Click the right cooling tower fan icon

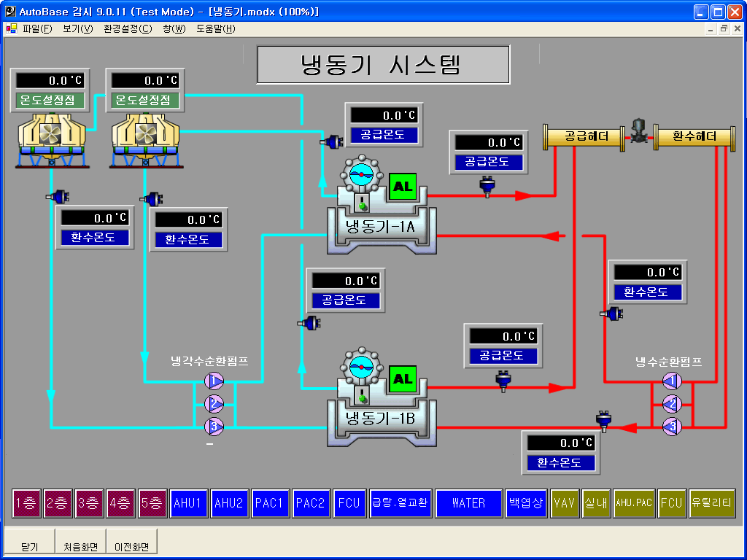(146, 135)
